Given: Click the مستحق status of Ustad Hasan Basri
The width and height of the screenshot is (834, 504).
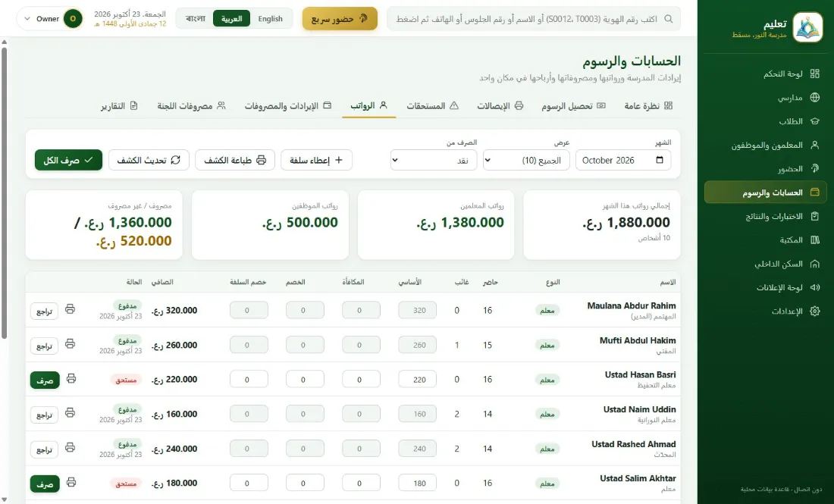Looking at the screenshot, I should pos(126,380).
